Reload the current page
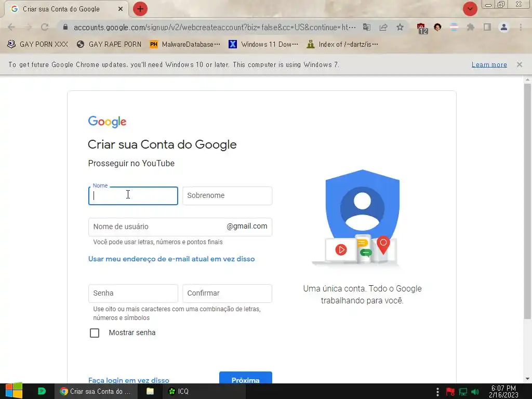The width and height of the screenshot is (532, 399). tap(45, 27)
